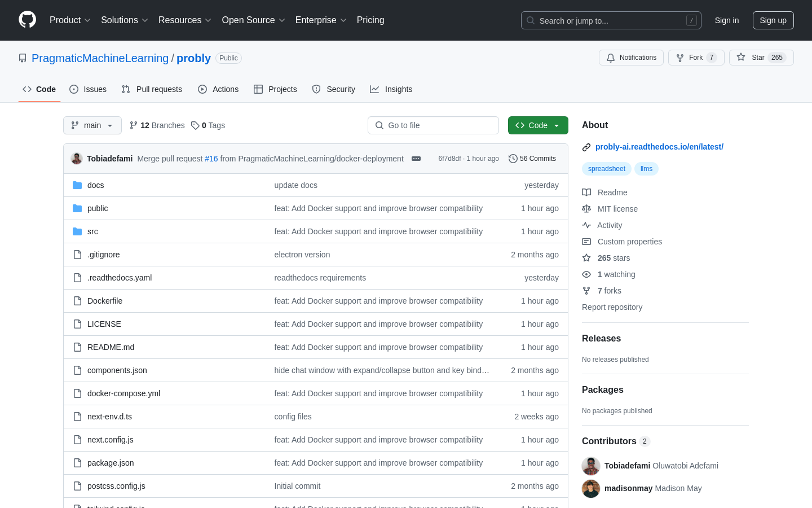This screenshot has height=508, width=812.
Task: Click the 'readthedocs requirements' commit message
Action: coord(320,278)
